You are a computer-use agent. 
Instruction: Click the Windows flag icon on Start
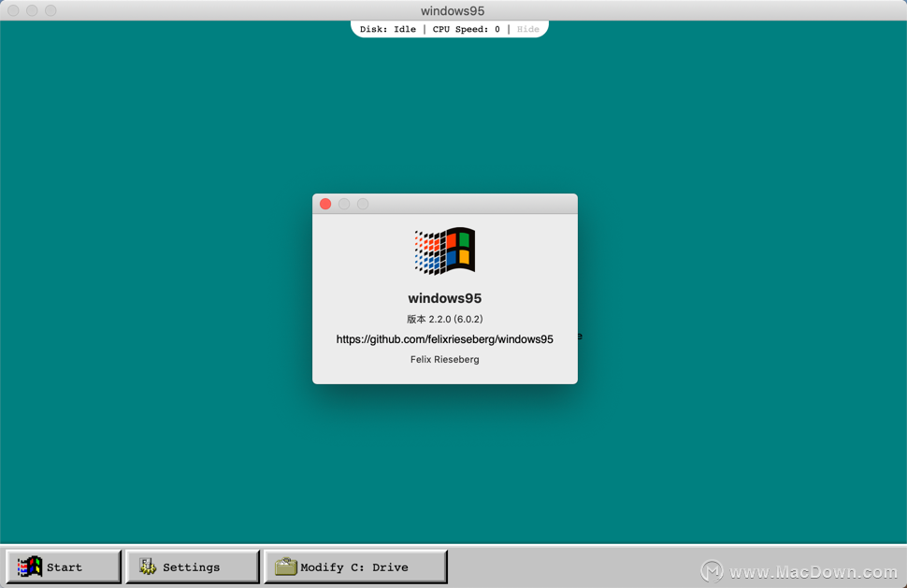30,566
